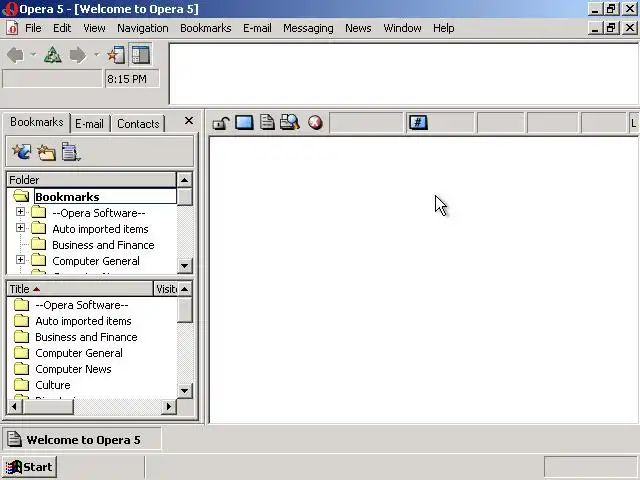Switch to the Contacts panel tab
The width and height of the screenshot is (640, 480).
138,124
